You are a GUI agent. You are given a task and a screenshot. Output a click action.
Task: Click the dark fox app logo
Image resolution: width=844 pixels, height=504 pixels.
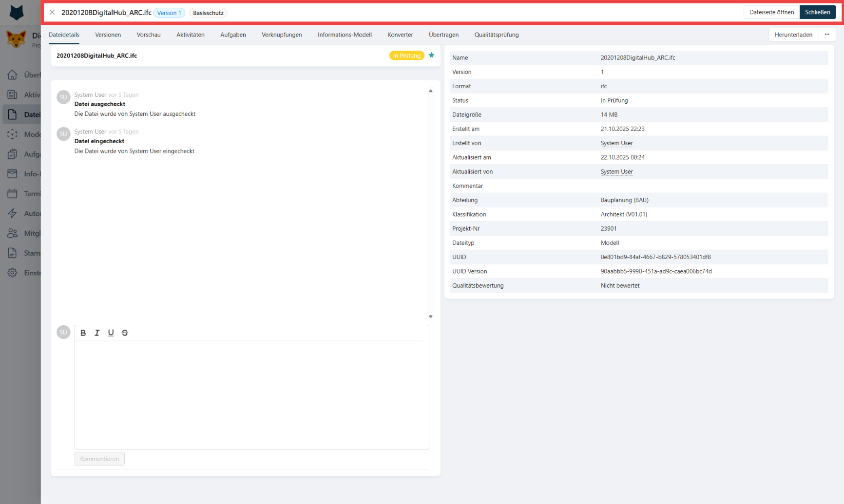[x=17, y=12]
